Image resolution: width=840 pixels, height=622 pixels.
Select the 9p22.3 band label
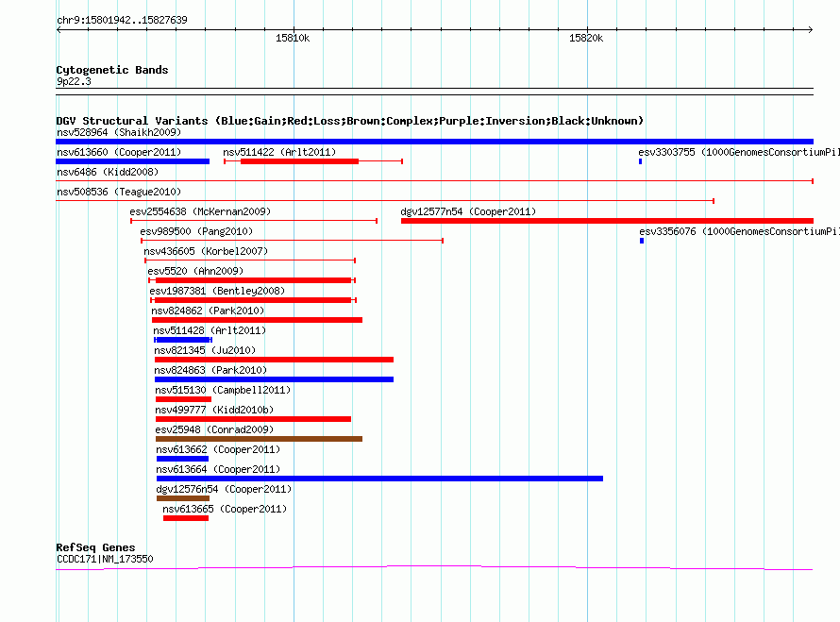(x=74, y=81)
